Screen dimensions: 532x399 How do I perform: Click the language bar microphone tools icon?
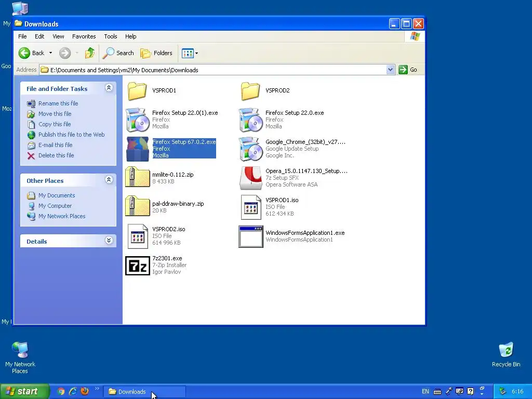pos(449,392)
